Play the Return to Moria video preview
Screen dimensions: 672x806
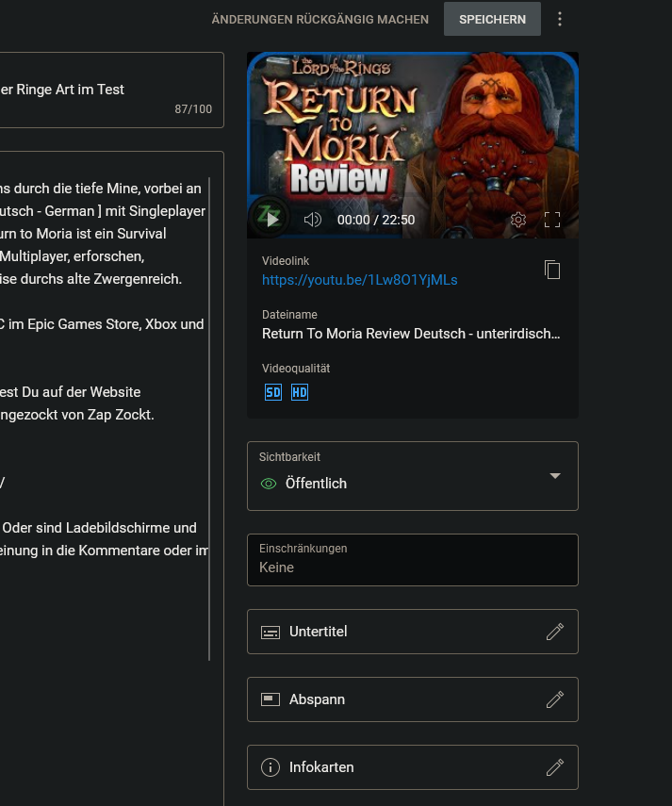pos(272,220)
